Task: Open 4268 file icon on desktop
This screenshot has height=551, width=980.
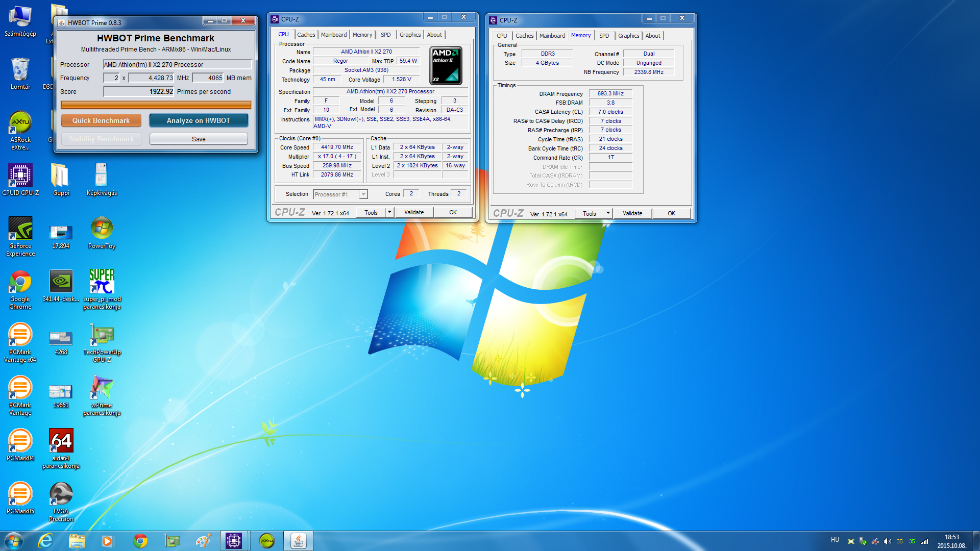Action: [x=61, y=342]
